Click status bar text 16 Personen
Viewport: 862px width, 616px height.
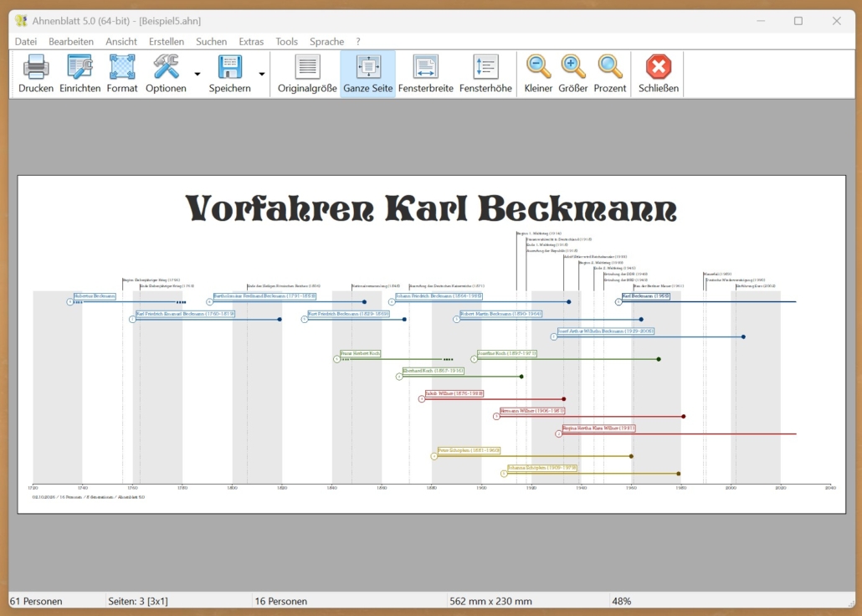(x=281, y=601)
